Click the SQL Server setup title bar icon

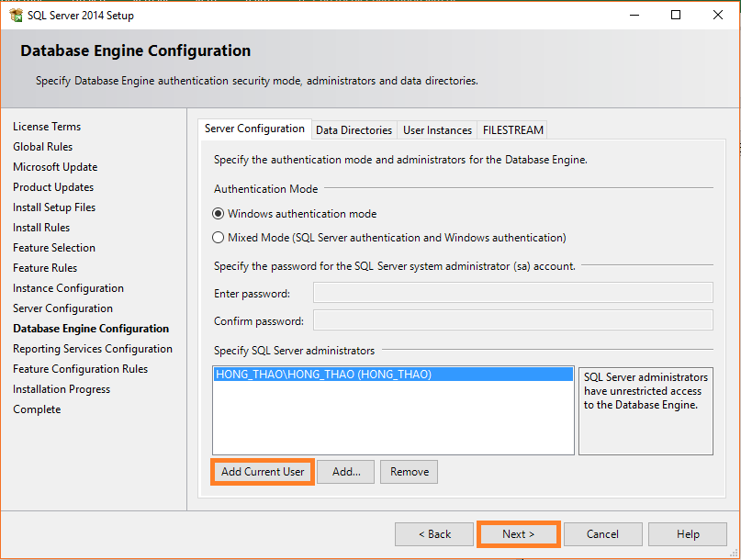click(x=16, y=15)
